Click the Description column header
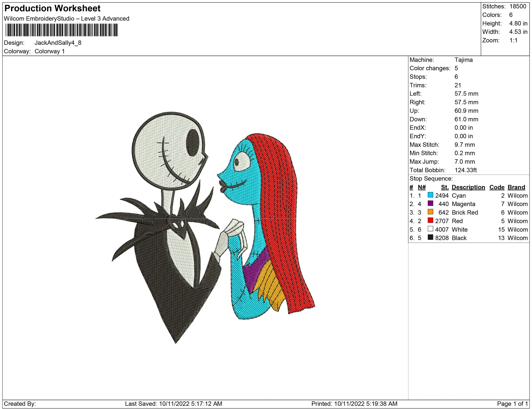 pos(468,187)
